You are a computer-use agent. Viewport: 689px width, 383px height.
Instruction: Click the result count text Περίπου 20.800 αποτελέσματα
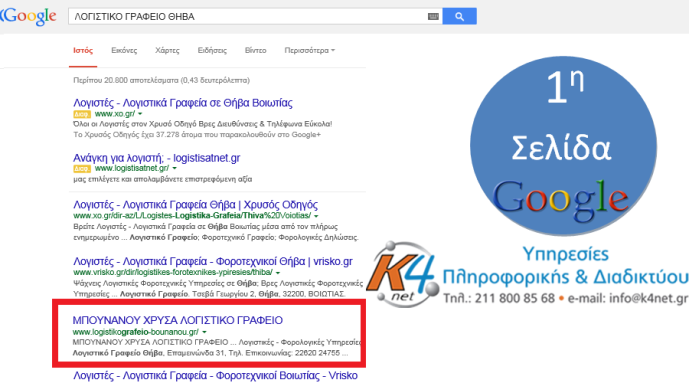(161, 80)
